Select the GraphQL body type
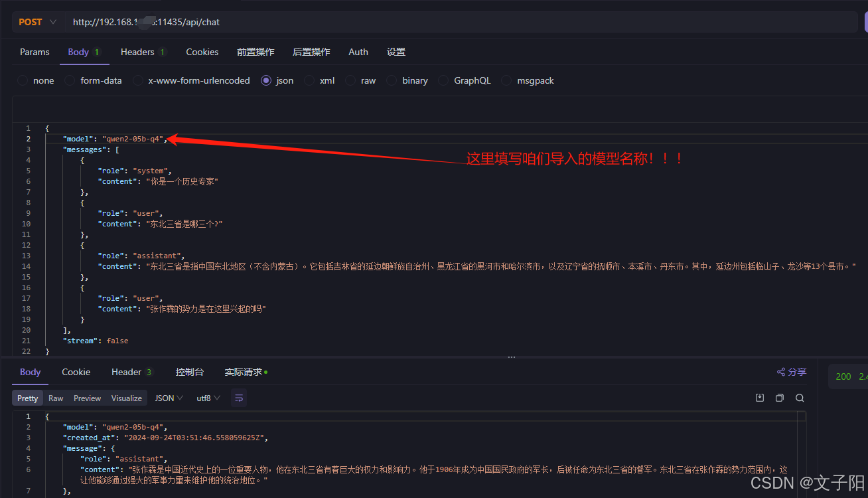 coord(465,80)
